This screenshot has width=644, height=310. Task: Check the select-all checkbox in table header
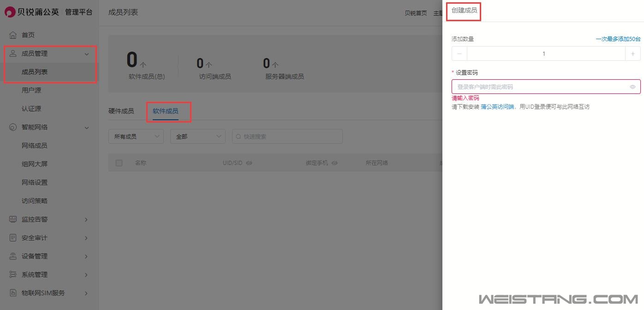119,163
